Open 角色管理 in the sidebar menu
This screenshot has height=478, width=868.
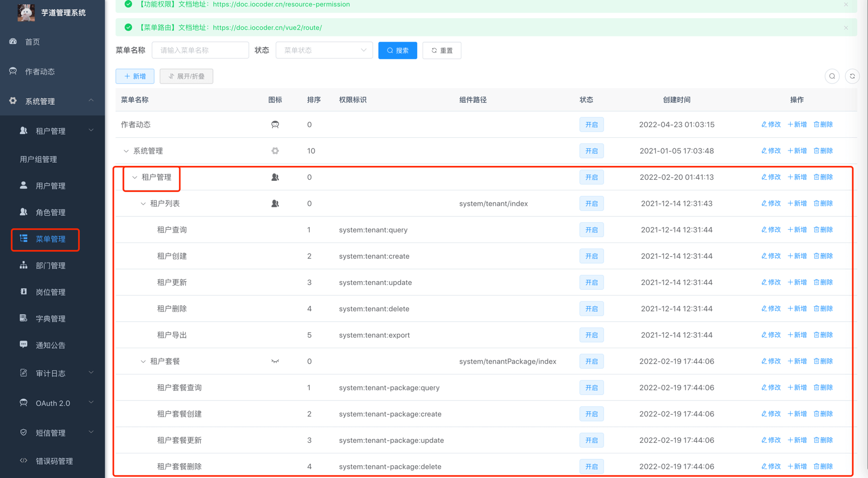(x=51, y=212)
